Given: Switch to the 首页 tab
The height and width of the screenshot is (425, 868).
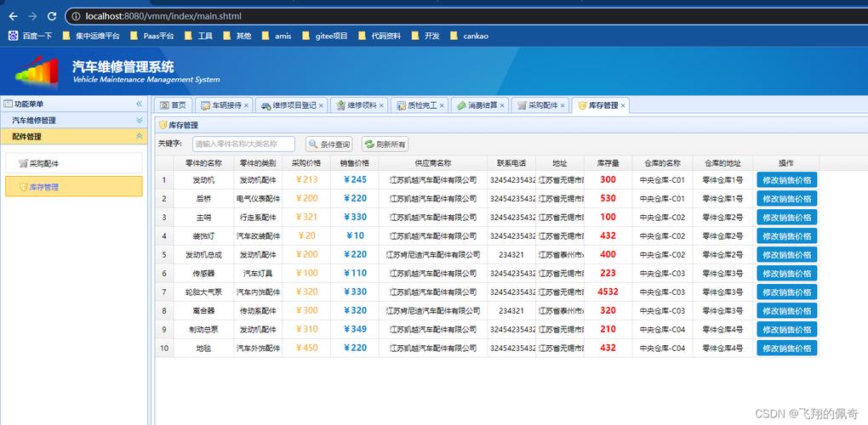Looking at the screenshot, I should (x=174, y=105).
